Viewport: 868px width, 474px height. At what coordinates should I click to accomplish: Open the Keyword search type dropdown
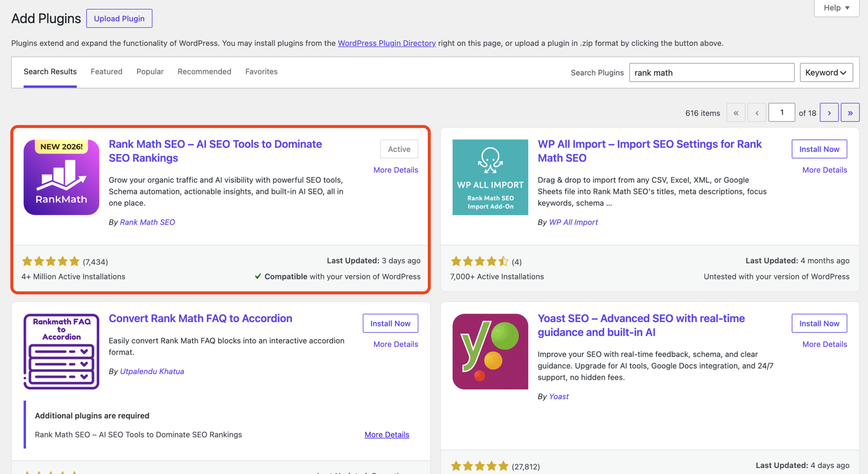(826, 73)
